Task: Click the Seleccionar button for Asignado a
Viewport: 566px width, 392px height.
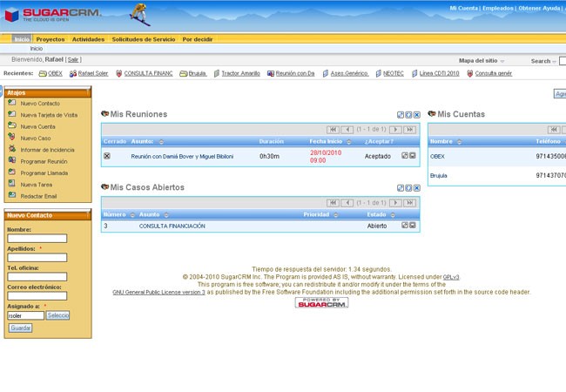Action: [57, 315]
